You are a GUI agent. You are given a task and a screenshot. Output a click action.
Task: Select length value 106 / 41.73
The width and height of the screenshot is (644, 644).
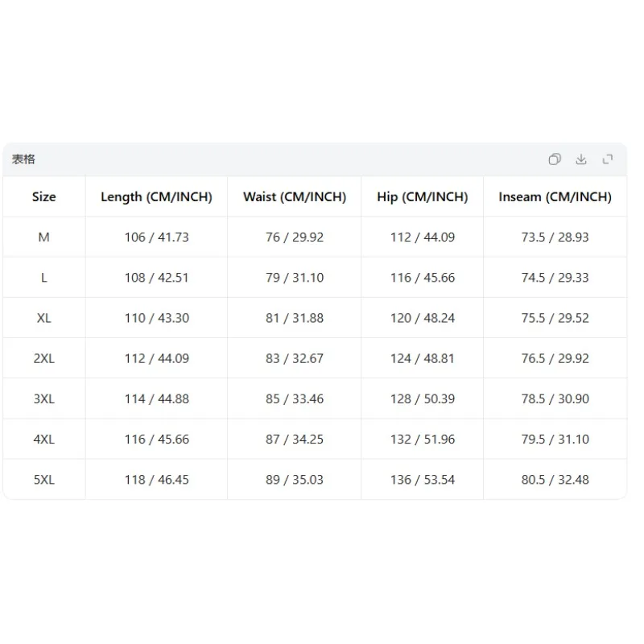pyautogui.click(x=156, y=237)
